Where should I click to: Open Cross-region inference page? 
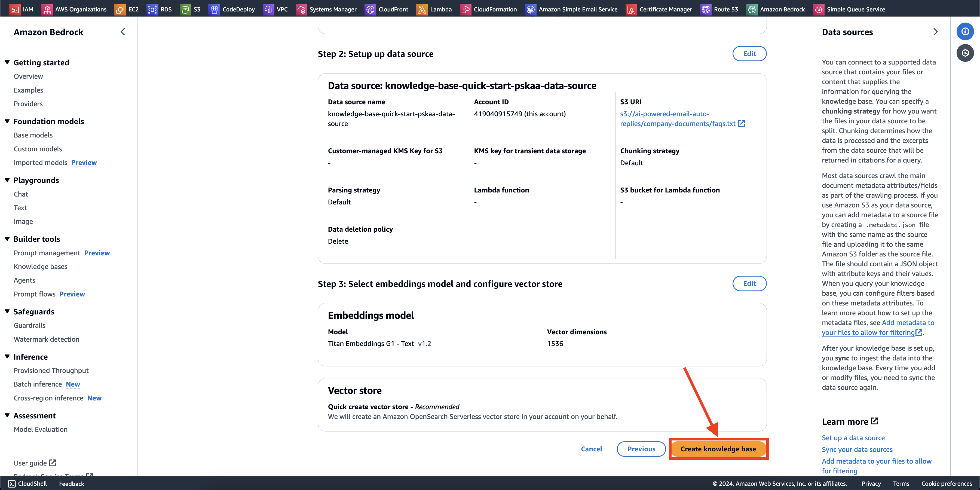[48, 398]
